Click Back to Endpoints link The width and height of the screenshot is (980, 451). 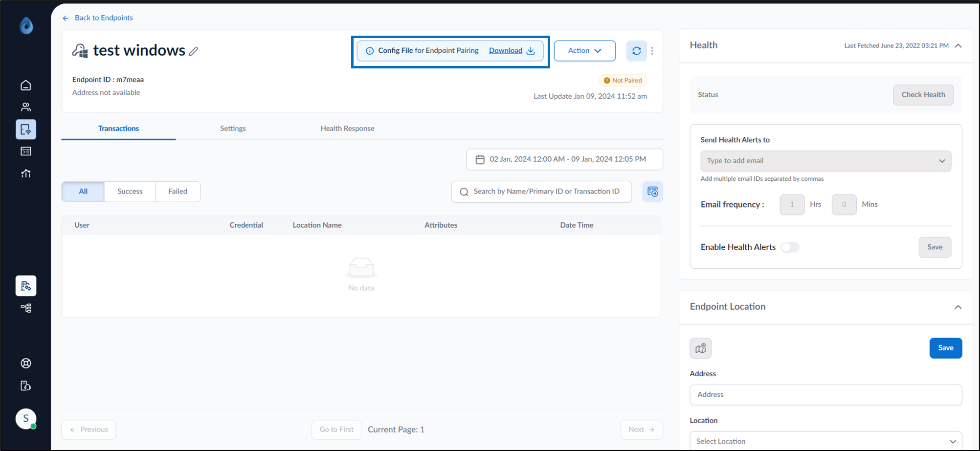[98, 18]
